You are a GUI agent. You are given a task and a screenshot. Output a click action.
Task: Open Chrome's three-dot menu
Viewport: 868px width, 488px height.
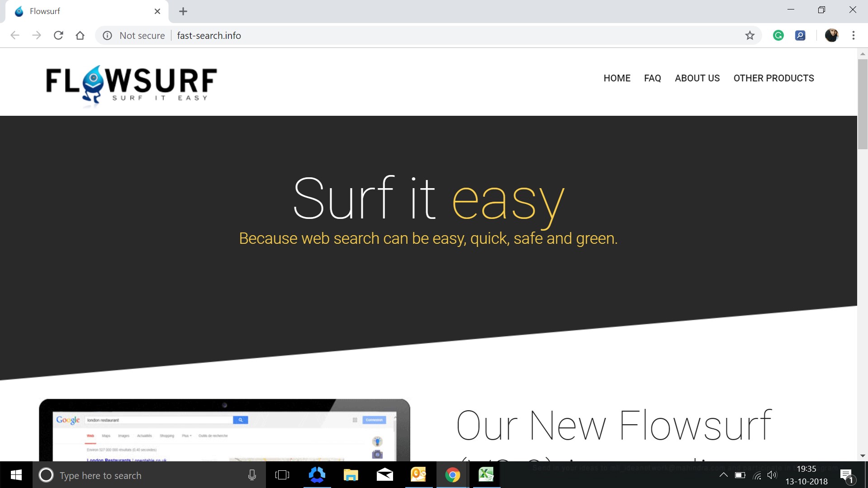(854, 35)
